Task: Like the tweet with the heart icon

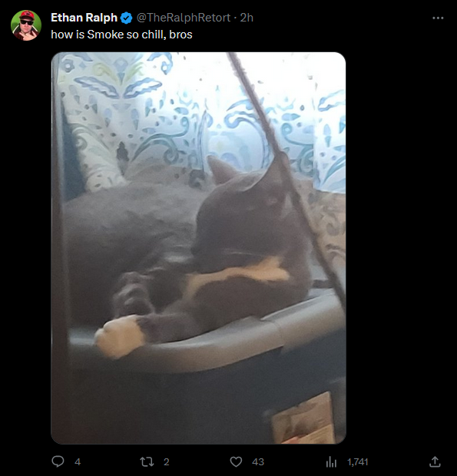Action: pyautogui.click(x=236, y=461)
